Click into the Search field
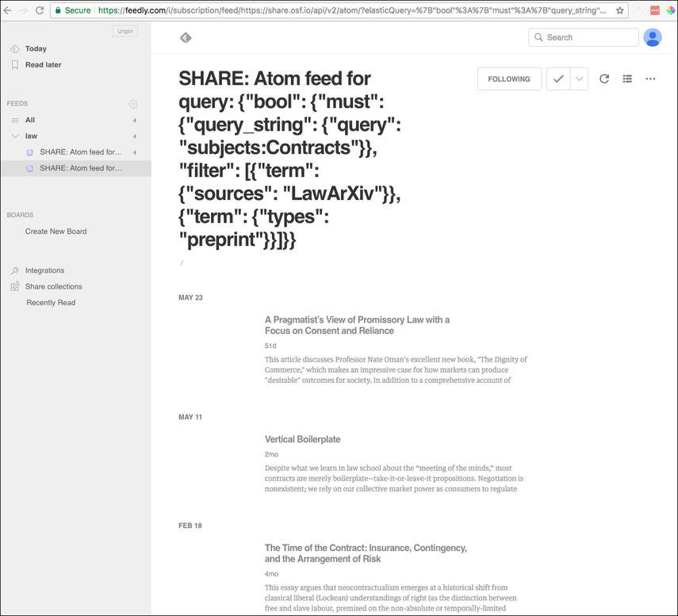 coord(584,37)
